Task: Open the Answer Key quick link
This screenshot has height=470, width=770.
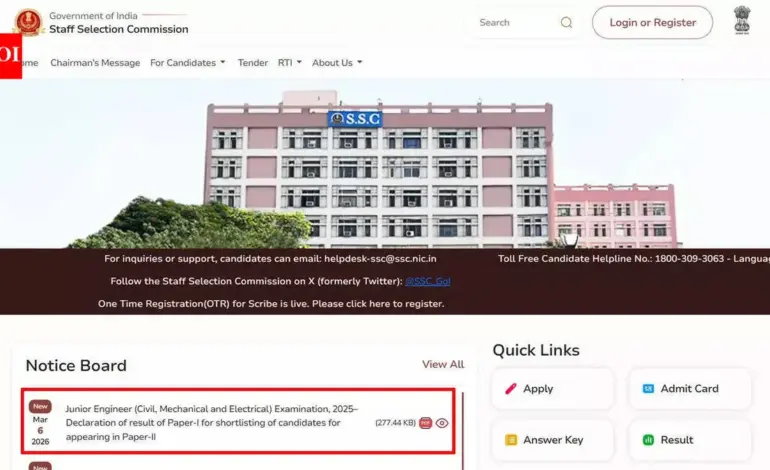Action: (552, 440)
